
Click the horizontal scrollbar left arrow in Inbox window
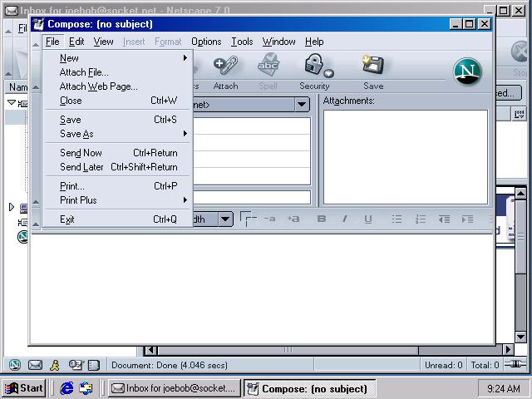151,349
